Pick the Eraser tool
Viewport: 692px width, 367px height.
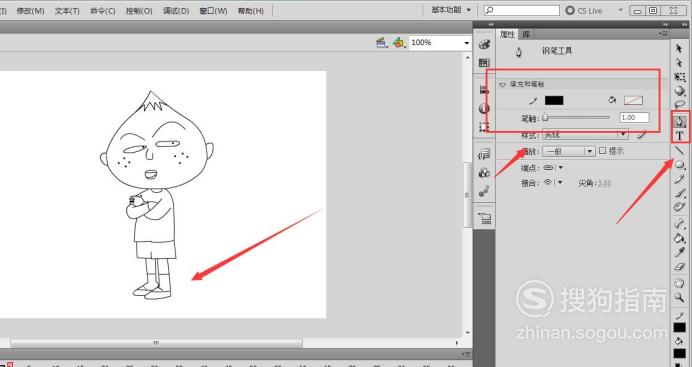[x=680, y=267]
